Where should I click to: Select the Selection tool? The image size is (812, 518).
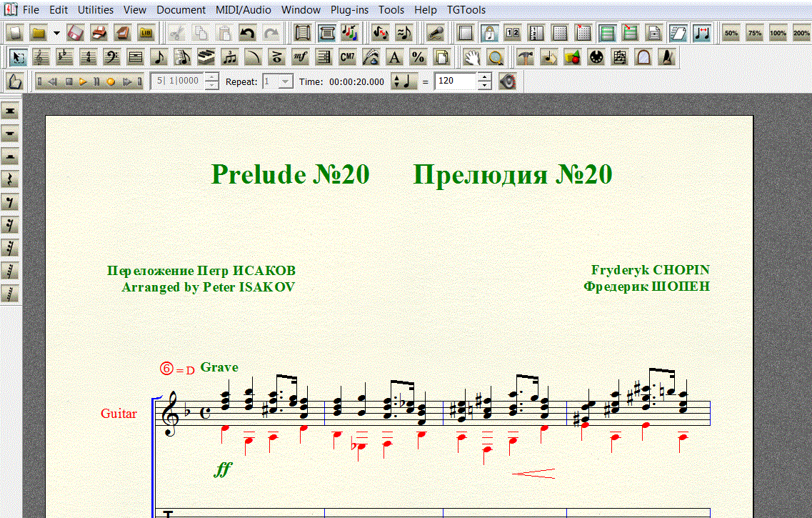click(18, 57)
